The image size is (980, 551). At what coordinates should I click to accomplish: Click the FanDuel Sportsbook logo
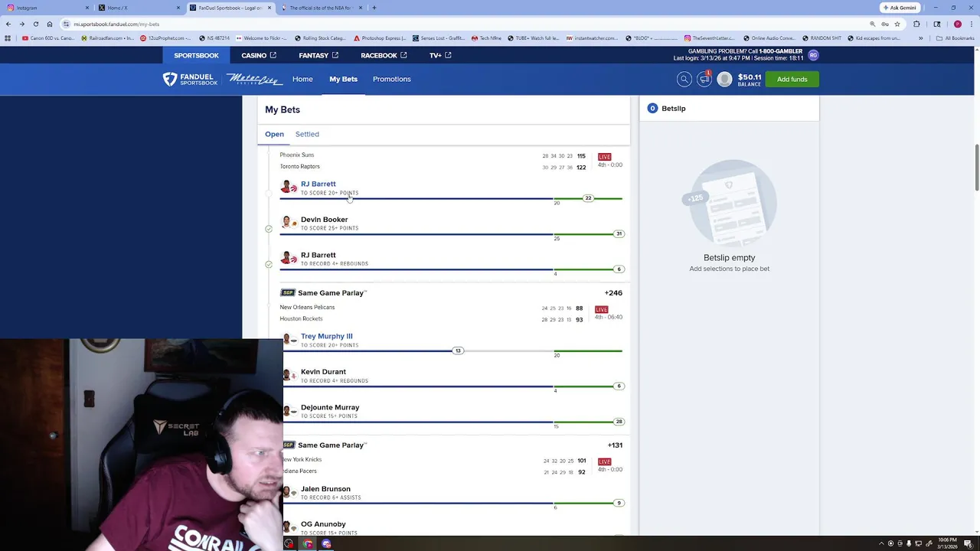(191, 79)
